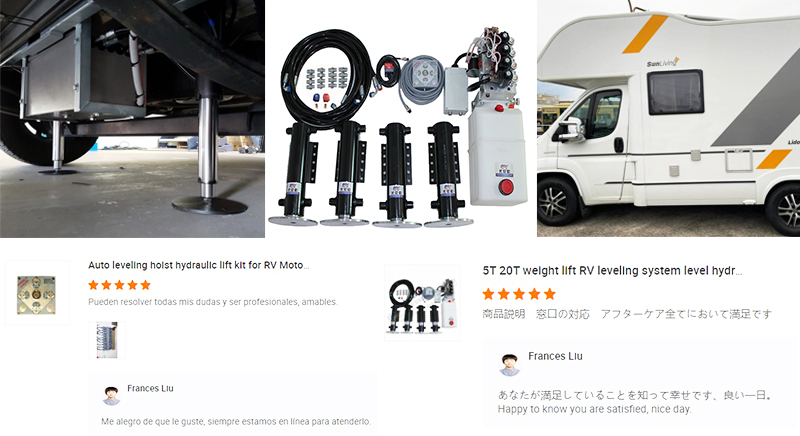Open 'Auto leveling hoist hydraulic lift kit' title
This screenshot has width=800, height=436.
point(198,265)
